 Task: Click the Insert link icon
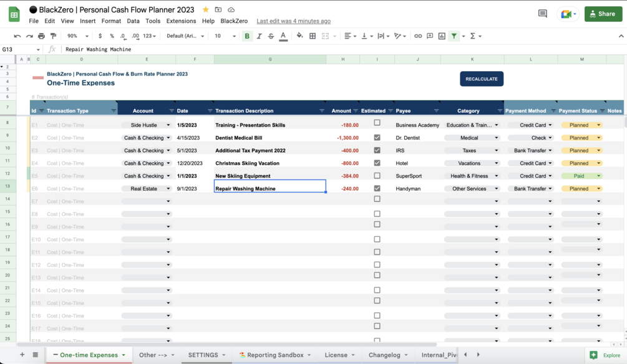coord(418,36)
